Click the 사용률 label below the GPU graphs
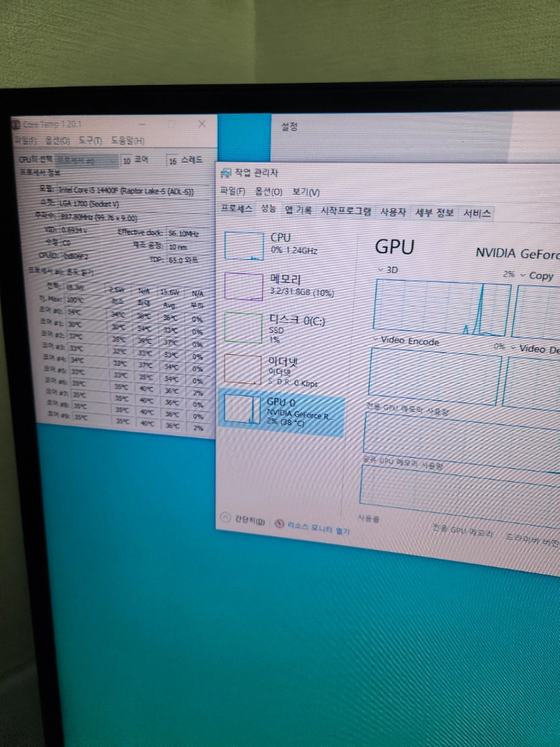 (x=369, y=518)
